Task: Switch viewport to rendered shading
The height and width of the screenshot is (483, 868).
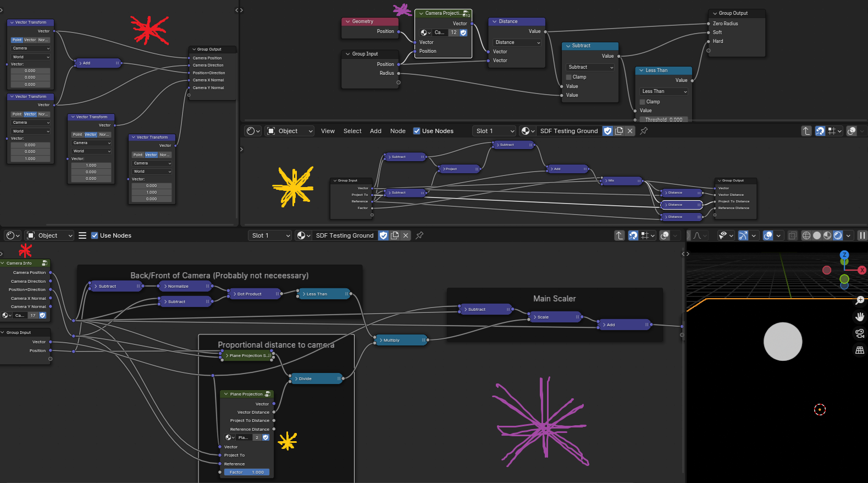Action: tap(838, 235)
